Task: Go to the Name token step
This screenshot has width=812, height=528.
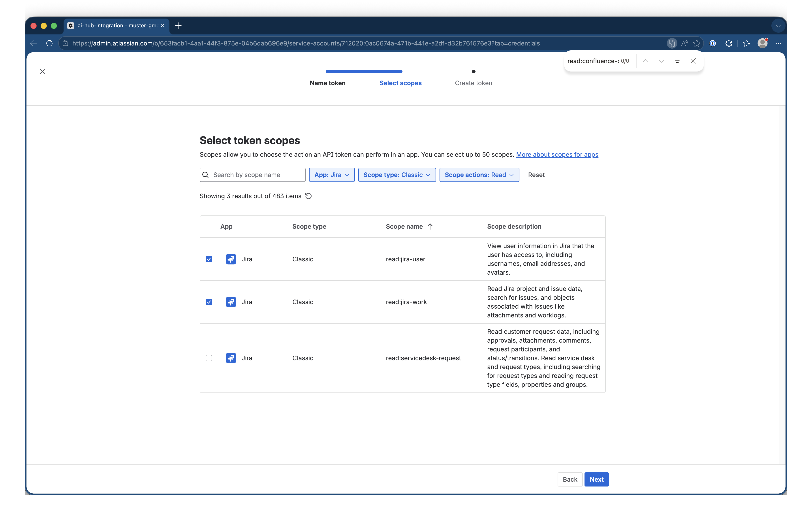Action: click(327, 83)
